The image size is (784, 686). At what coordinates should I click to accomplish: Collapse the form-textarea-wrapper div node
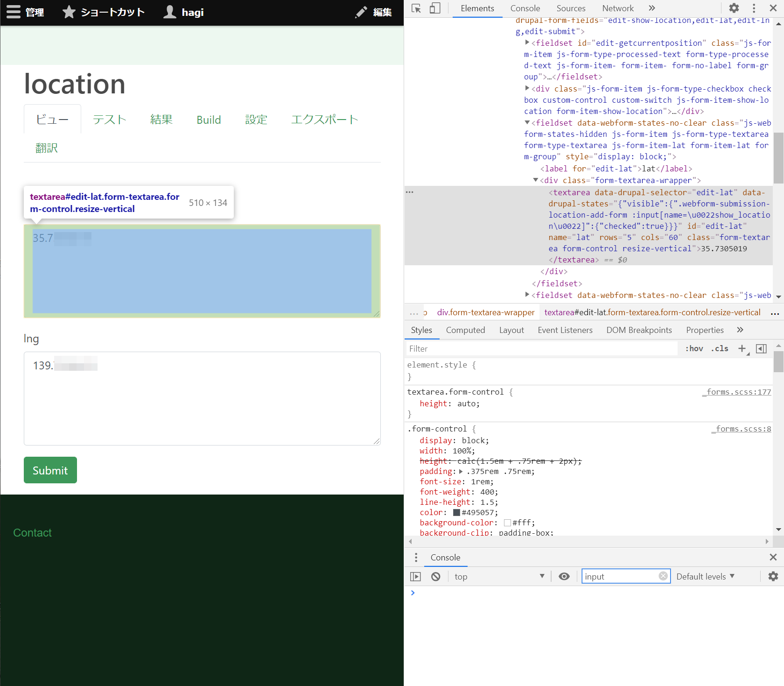[536, 180]
